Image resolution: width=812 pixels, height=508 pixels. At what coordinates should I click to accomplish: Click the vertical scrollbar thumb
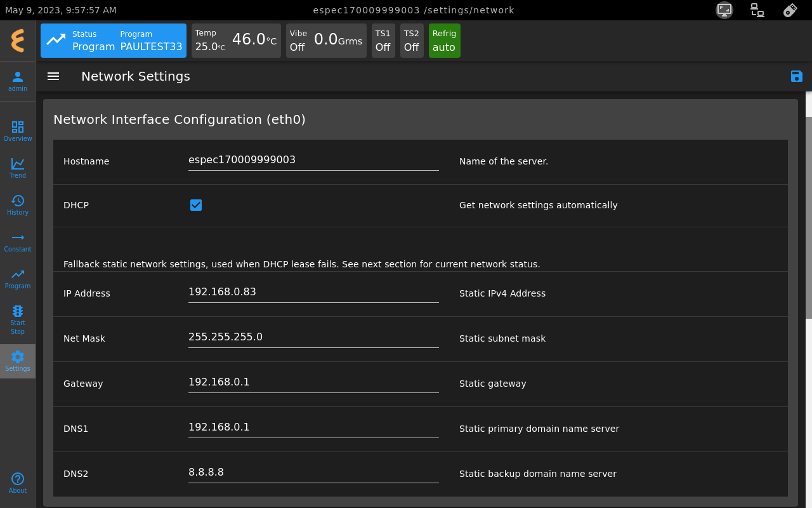pos(809,217)
